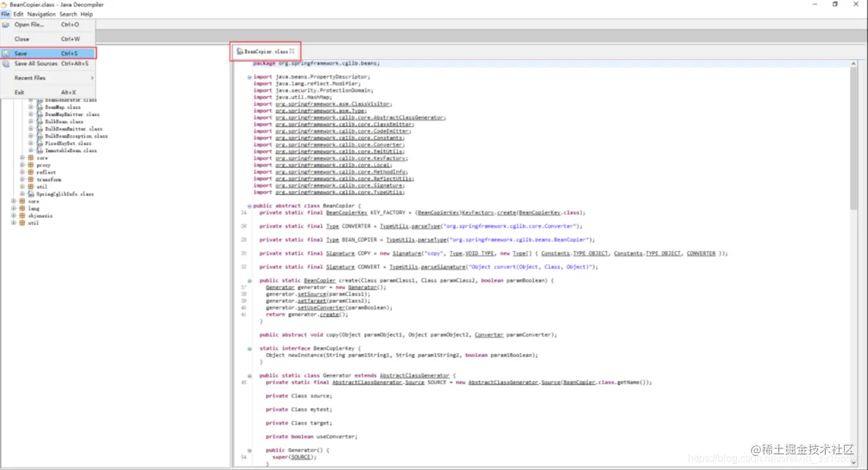
Task: Open the Search menu
Action: point(68,14)
